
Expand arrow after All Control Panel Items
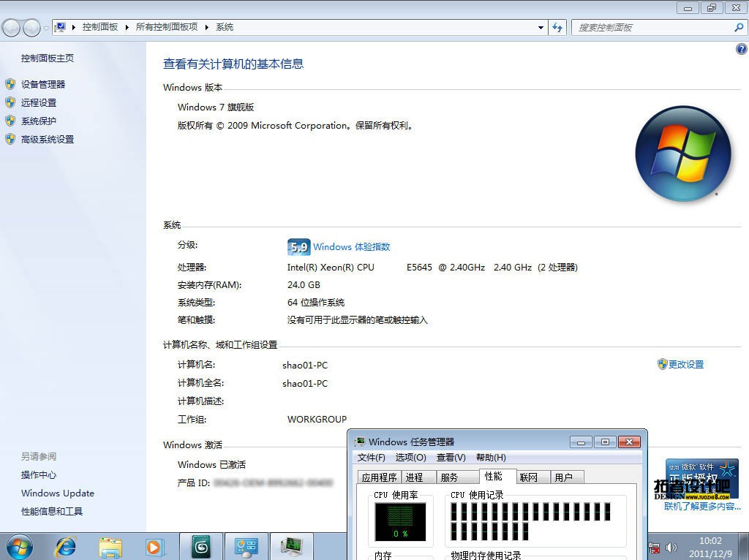coord(207,27)
